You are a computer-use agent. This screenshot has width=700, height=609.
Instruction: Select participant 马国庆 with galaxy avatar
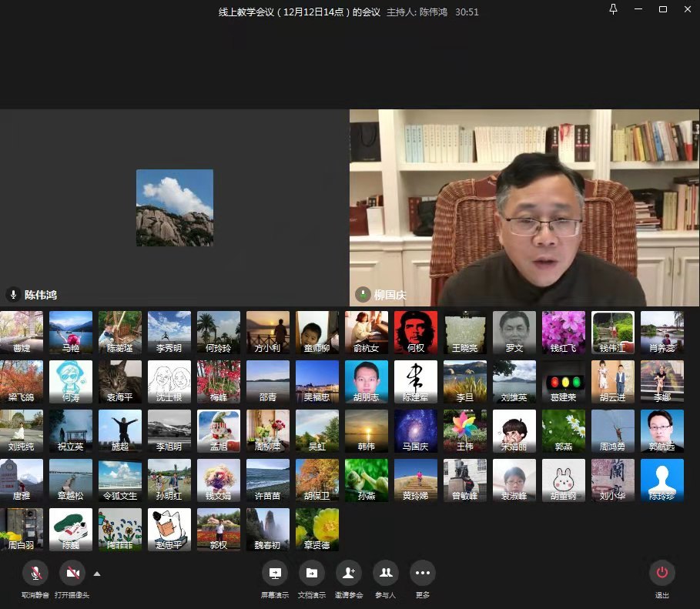pyautogui.click(x=416, y=431)
